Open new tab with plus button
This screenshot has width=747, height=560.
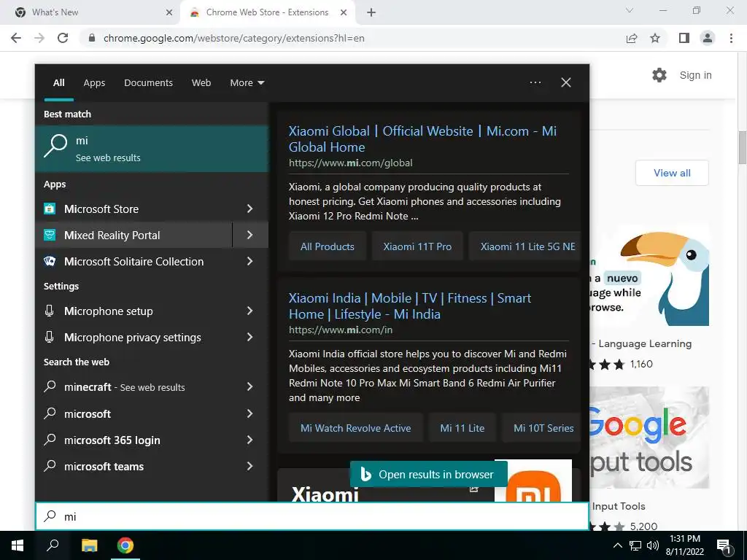point(371,12)
